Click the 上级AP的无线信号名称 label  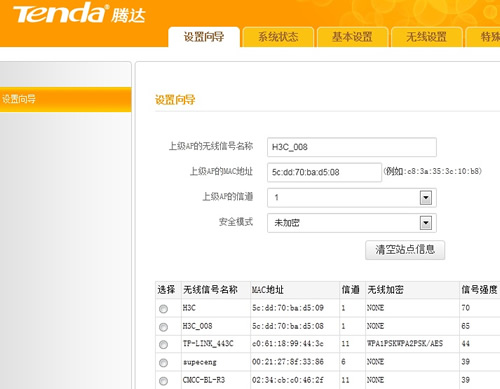(211, 146)
